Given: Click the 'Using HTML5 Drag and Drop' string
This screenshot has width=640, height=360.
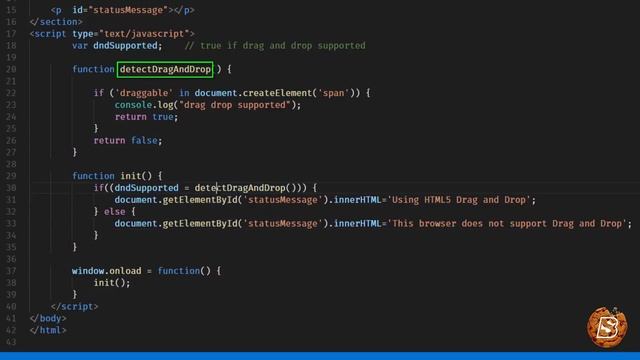Looking at the screenshot, I should [x=459, y=200].
